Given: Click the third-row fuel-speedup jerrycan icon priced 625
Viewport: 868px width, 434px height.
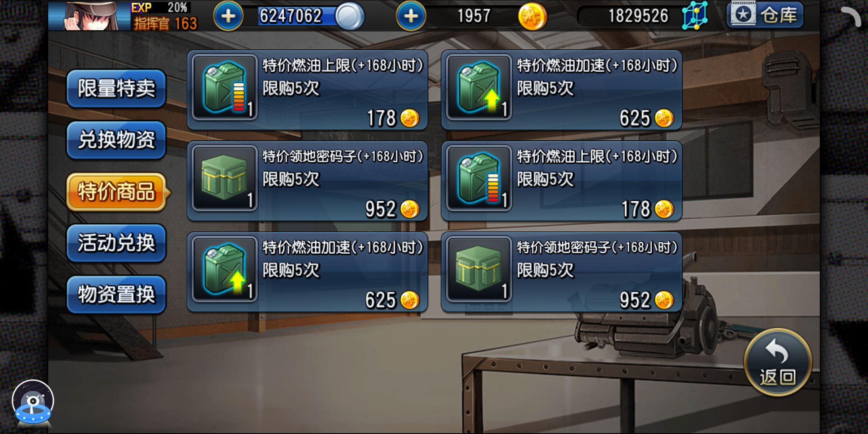Looking at the screenshot, I should [225, 269].
